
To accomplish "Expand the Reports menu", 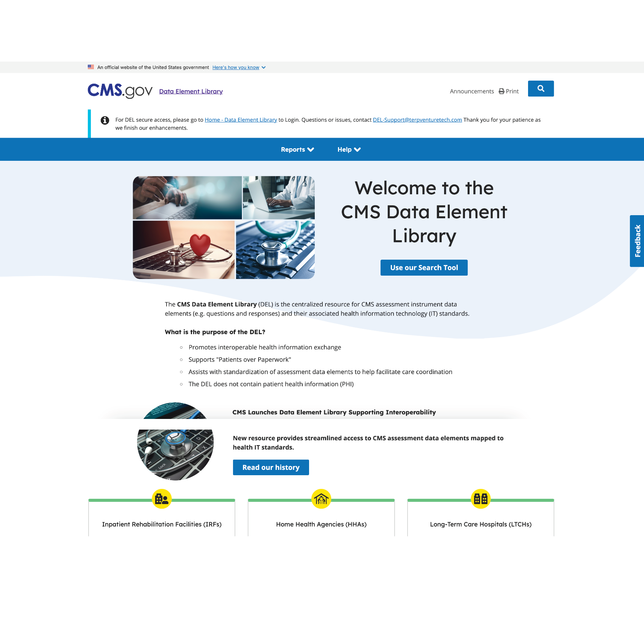I will tap(297, 149).
